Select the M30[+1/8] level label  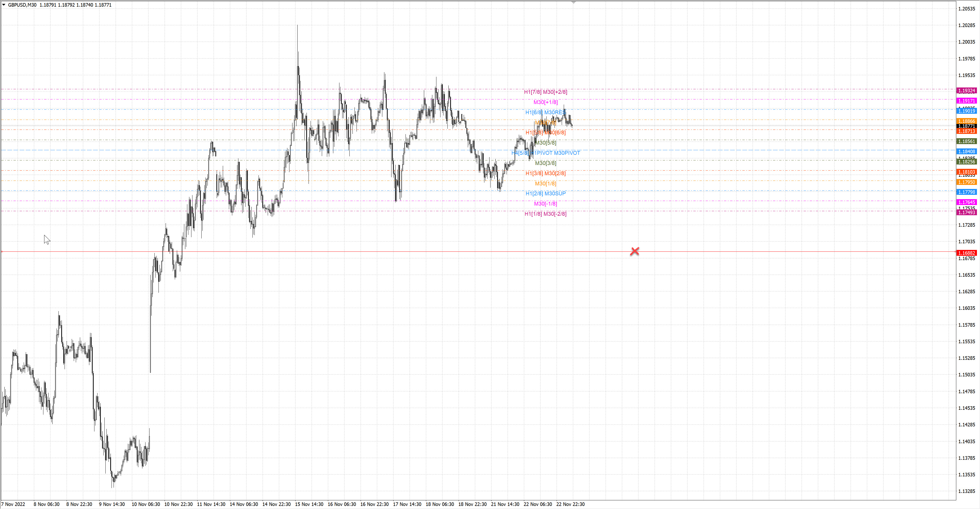click(545, 102)
